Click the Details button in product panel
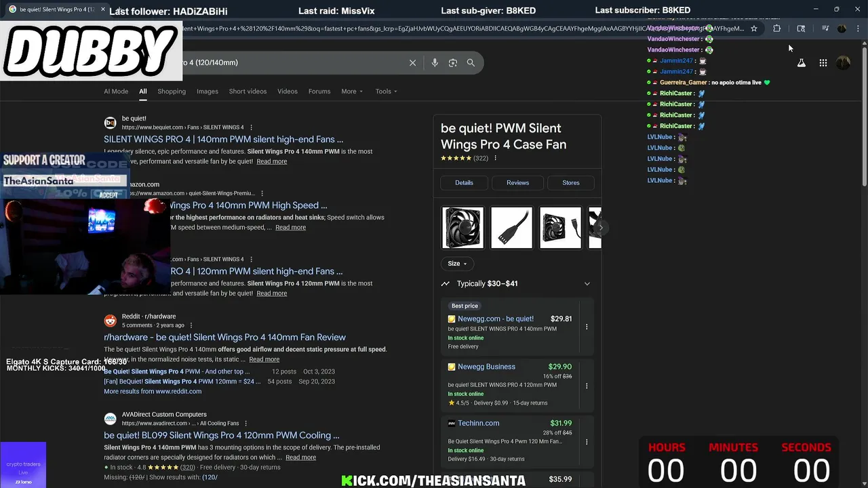868x488 pixels. (x=464, y=182)
